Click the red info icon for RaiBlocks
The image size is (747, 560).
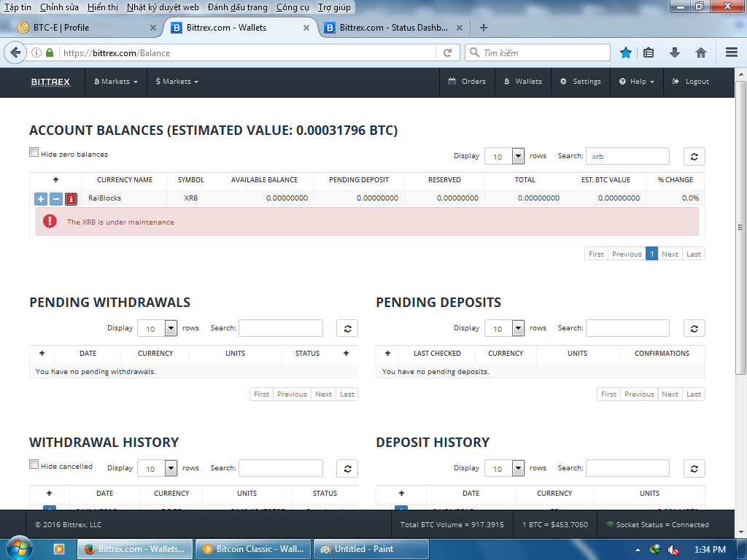click(71, 198)
